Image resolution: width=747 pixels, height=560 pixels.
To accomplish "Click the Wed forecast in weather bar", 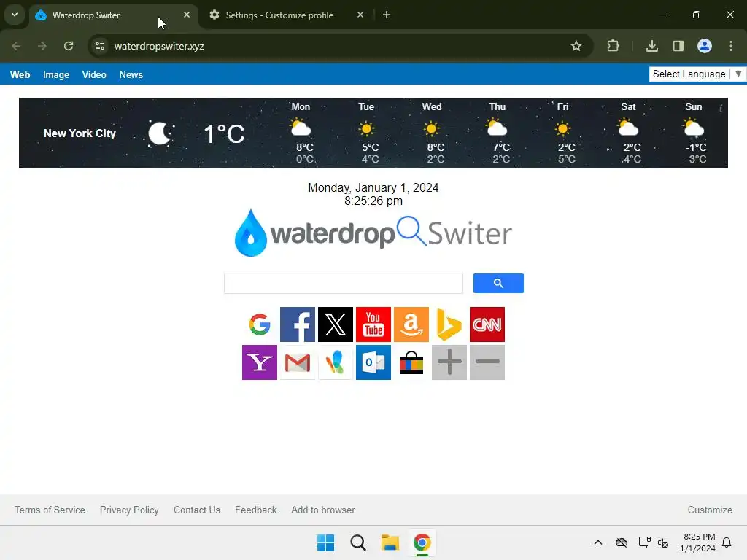I will click(432, 133).
